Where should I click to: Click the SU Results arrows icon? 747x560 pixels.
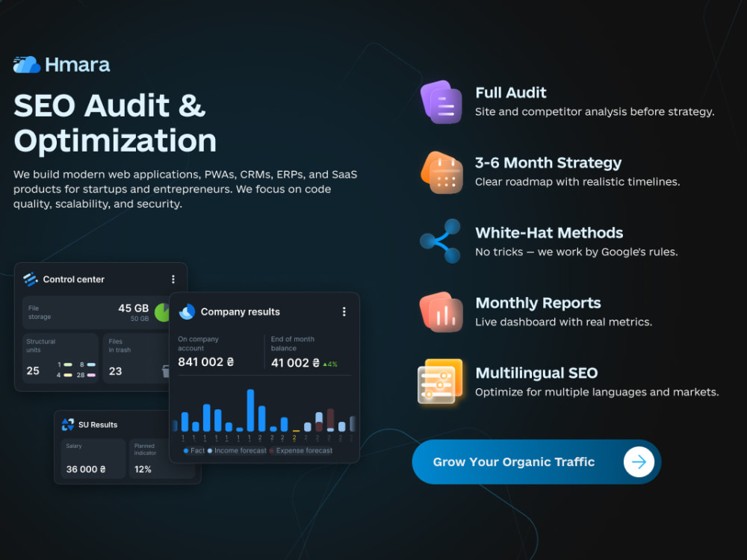click(68, 424)
